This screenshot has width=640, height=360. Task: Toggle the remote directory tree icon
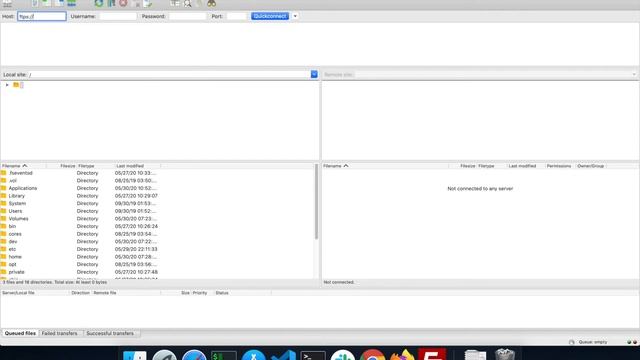[60, 3]
